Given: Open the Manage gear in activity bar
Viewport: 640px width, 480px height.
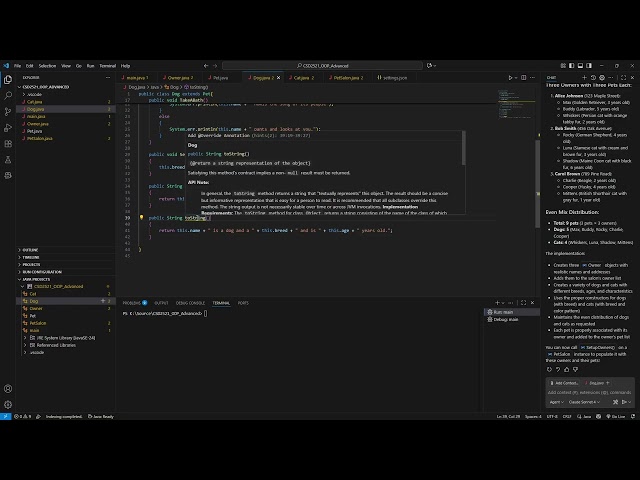Looking at the screenshot, I should (x=8, y=404).
